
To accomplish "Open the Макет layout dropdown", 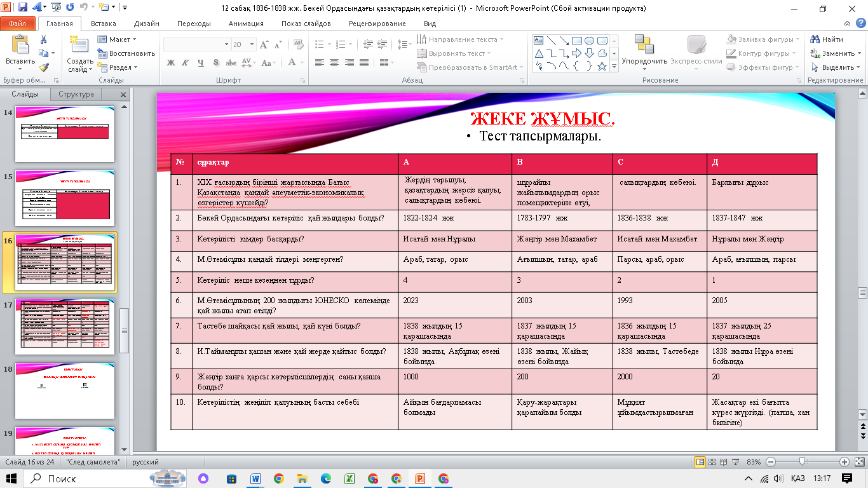I will (x=117, y=39).
